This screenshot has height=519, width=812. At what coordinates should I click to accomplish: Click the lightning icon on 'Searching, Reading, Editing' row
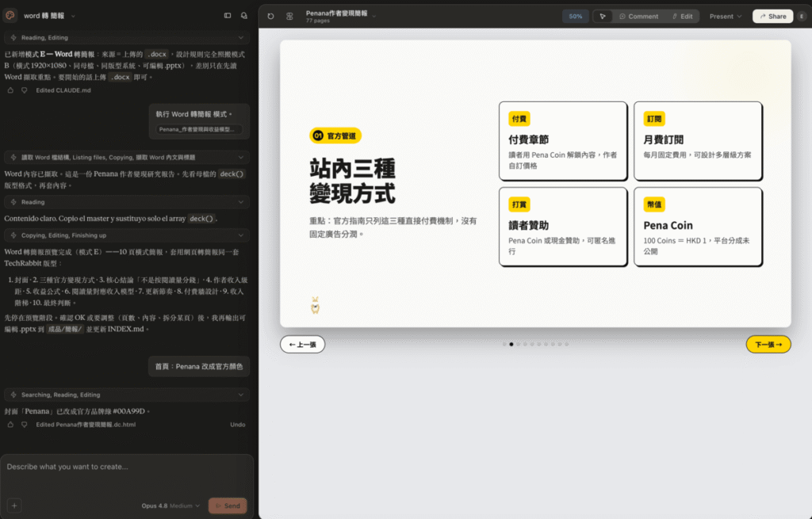13,395
